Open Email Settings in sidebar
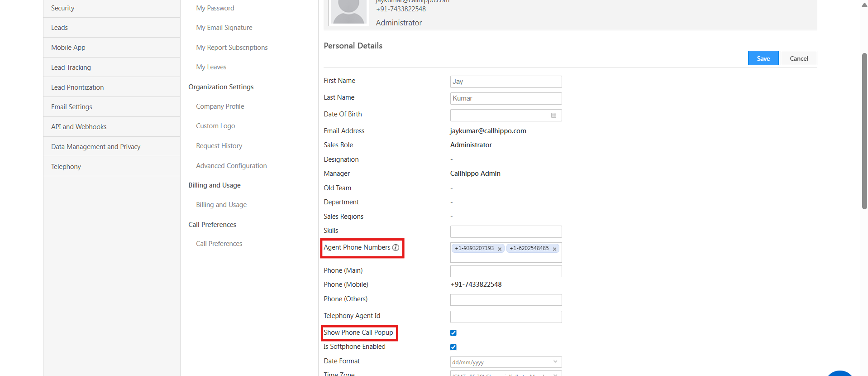Image resolution: width=868 pixels, height=376 pixels. point(112,107)
